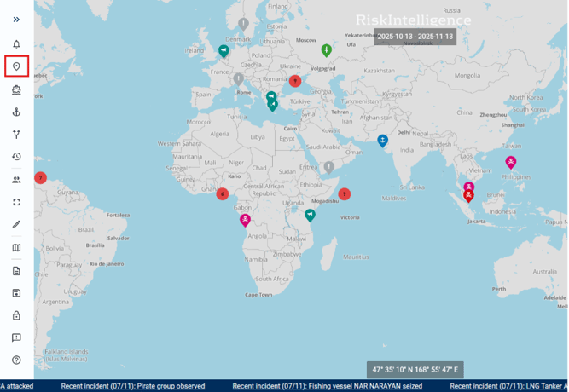Click the 'Mogadishu' map label
This screenshot has width=569, height=392.
pyautogui.click(x=325, y=201)
